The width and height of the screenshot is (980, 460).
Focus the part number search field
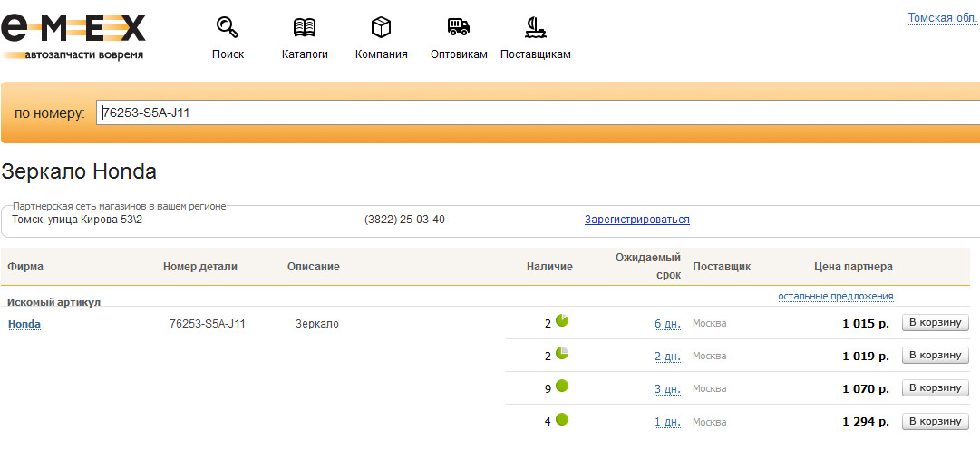coord(539,113)
